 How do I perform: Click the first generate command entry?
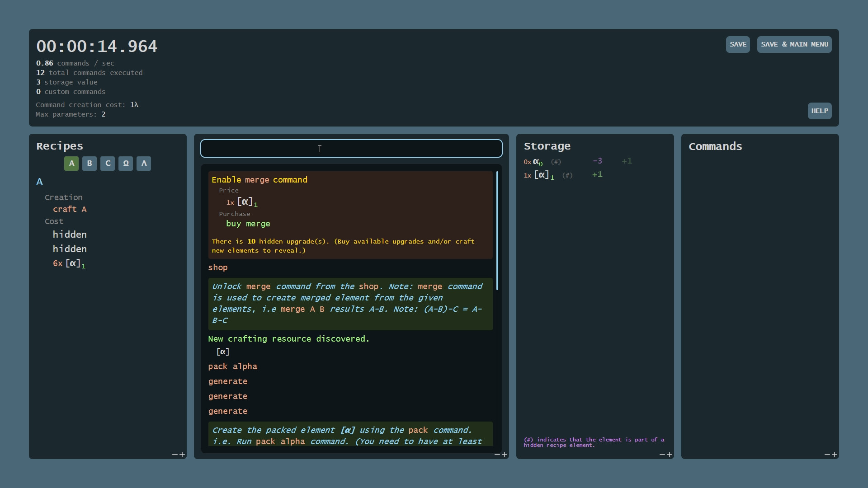coord(228,381)
